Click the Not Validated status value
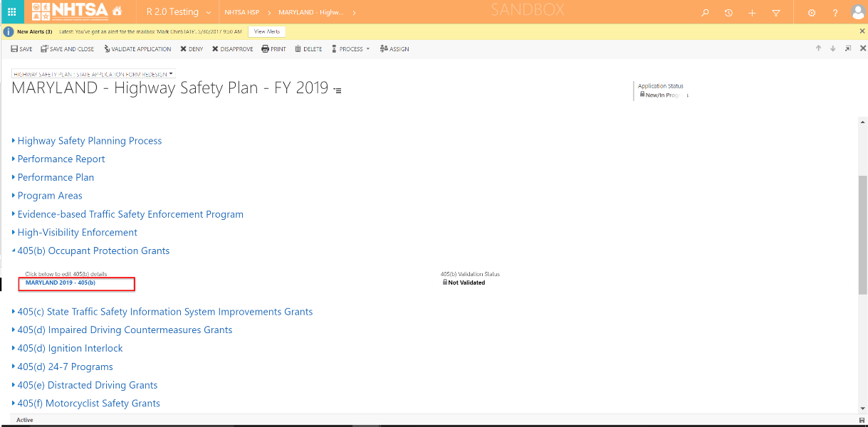Image resolution: width=868 pixels, height=427 pixels. [x=466, y=283]
